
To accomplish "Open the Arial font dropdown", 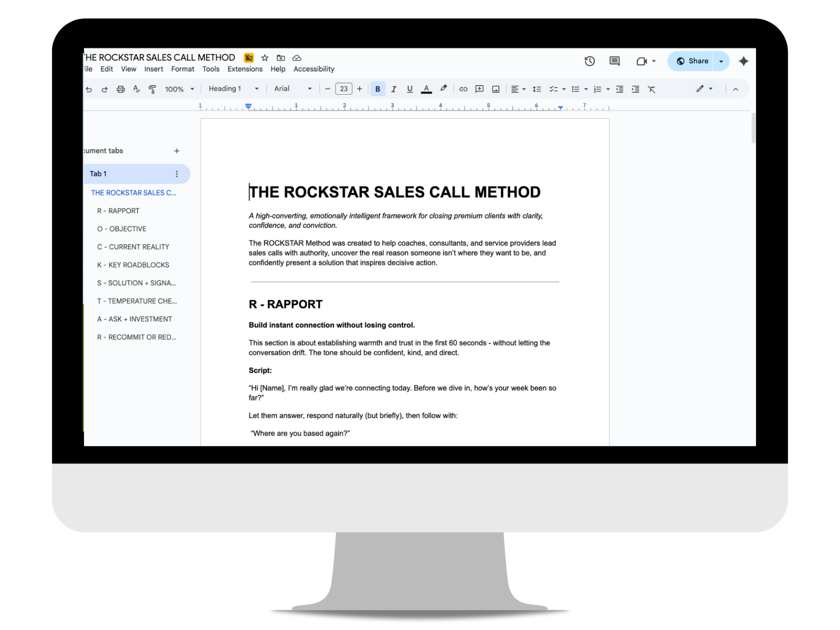I will pyautogui.click(x=293, y=89).
